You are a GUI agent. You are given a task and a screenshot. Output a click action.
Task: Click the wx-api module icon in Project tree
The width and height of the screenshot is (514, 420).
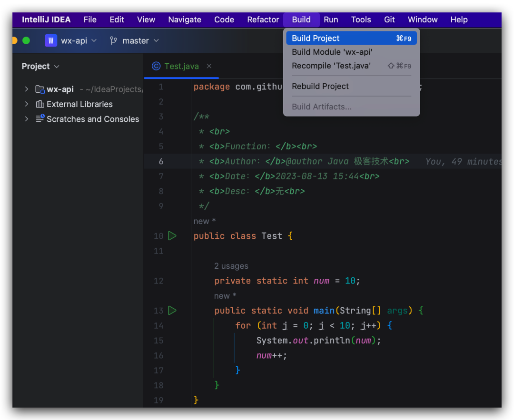coord(40,89)
